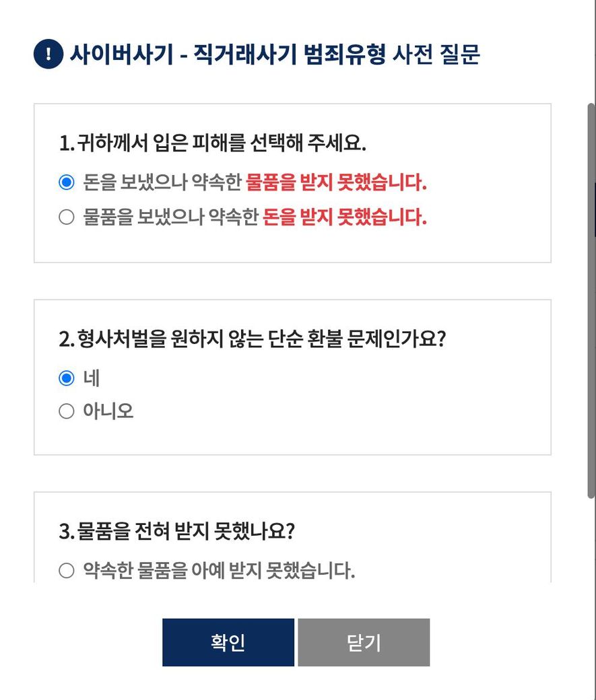Choose the '아니오' radio circle
596x700 pixels.
(66, 411)
